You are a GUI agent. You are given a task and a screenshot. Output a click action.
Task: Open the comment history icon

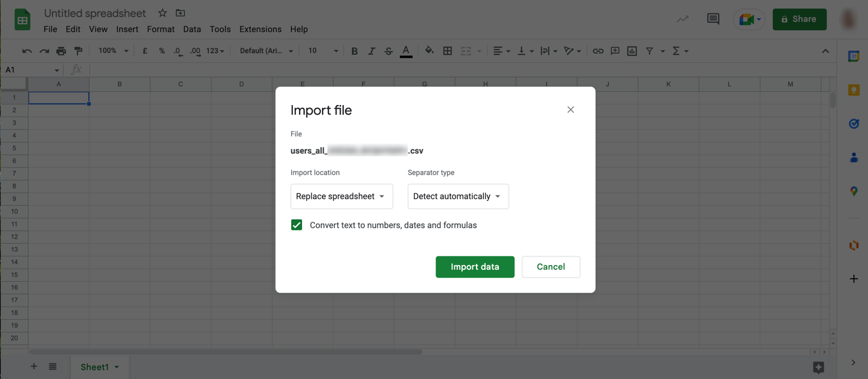pyautogui.click(x=713, y=19)
